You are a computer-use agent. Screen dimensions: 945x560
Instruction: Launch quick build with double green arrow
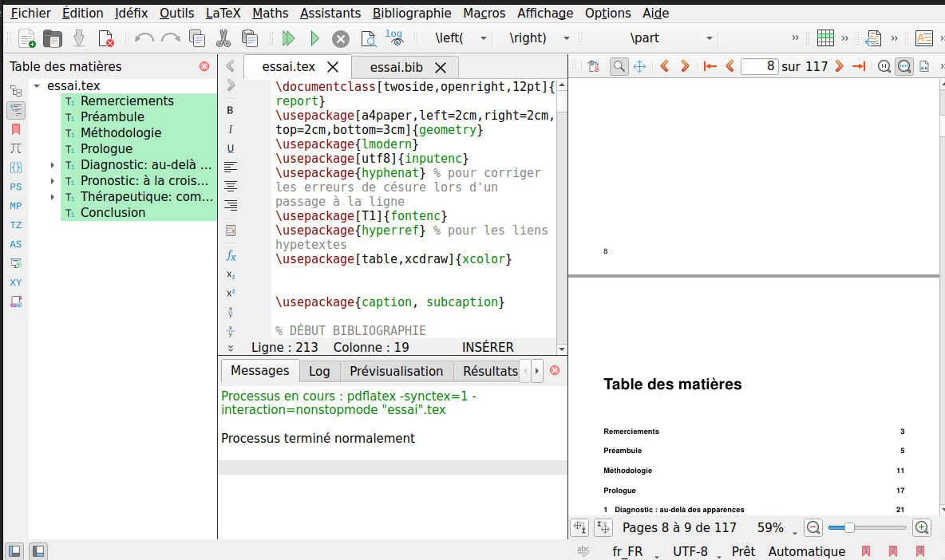pyautogui.click(x=288, y=38)
